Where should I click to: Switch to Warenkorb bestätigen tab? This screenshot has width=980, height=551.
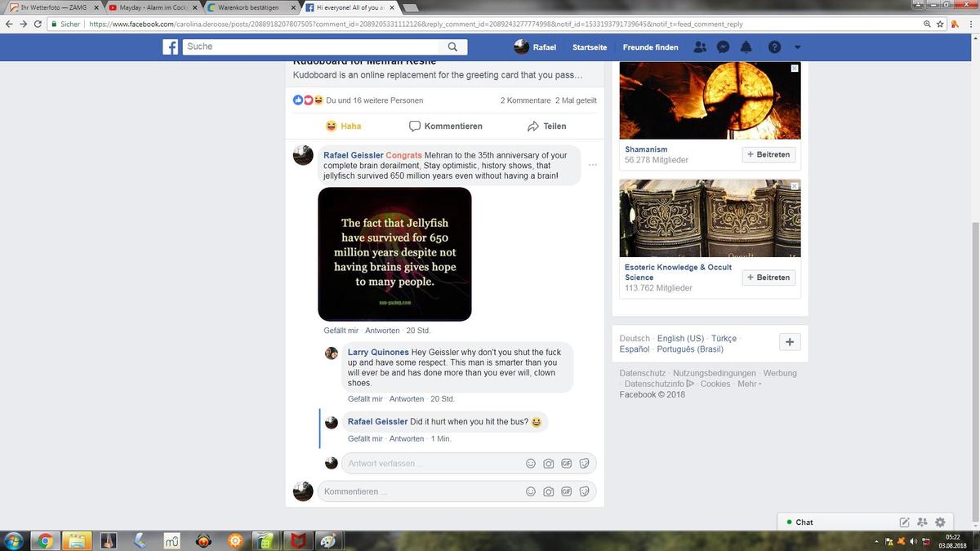tap(250, 7)
